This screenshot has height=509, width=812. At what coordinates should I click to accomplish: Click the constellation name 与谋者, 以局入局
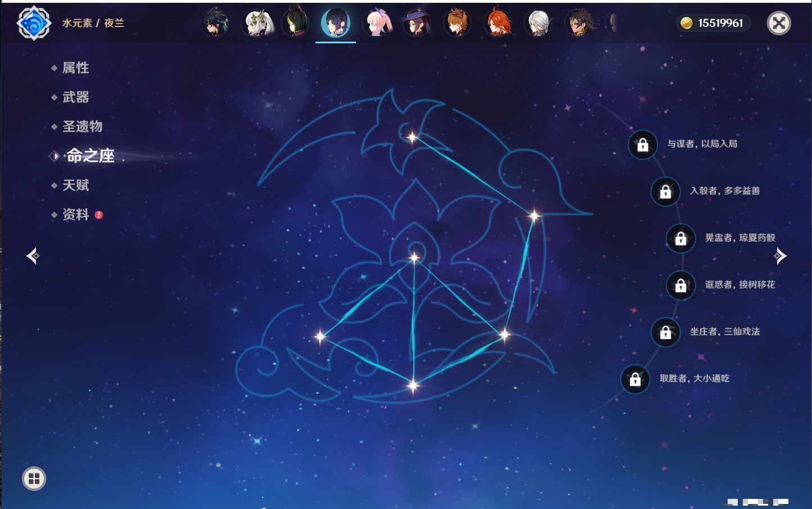702,144
